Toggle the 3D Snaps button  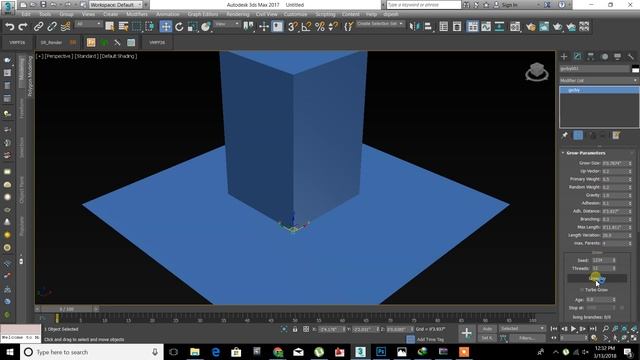tap(293, 27)
